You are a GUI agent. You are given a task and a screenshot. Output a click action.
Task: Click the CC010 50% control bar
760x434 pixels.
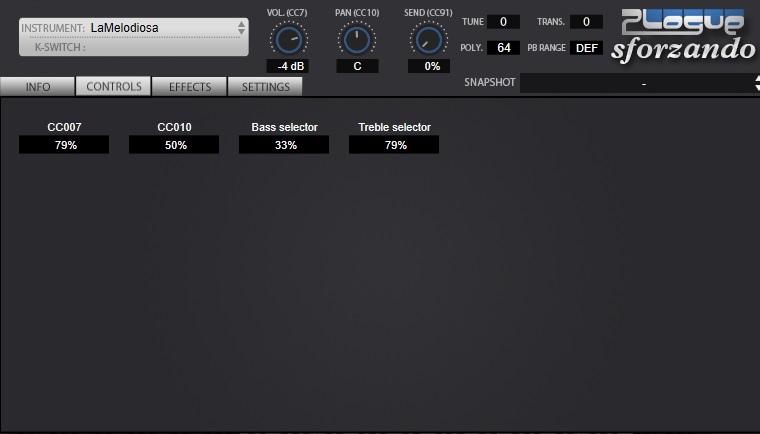(x=174, y=145)
